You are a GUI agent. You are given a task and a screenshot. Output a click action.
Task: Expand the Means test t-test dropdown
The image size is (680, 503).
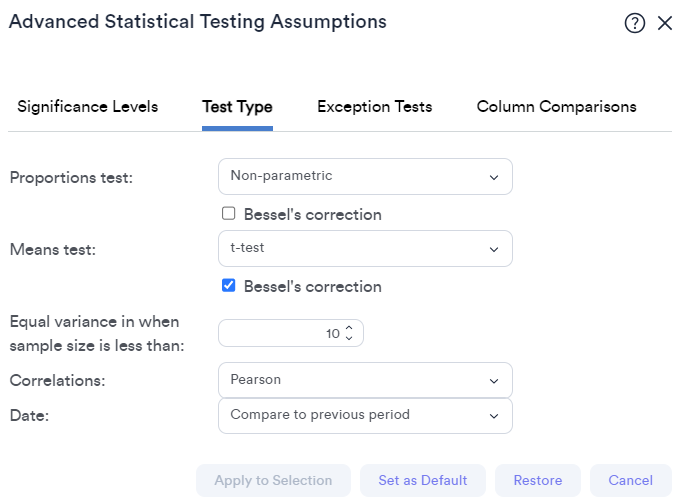pos(365,248)
